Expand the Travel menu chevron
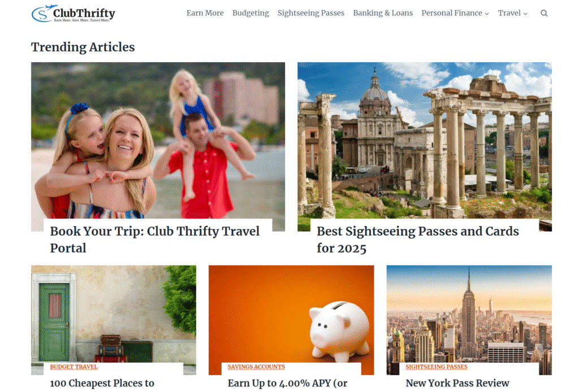 [525, 14]
